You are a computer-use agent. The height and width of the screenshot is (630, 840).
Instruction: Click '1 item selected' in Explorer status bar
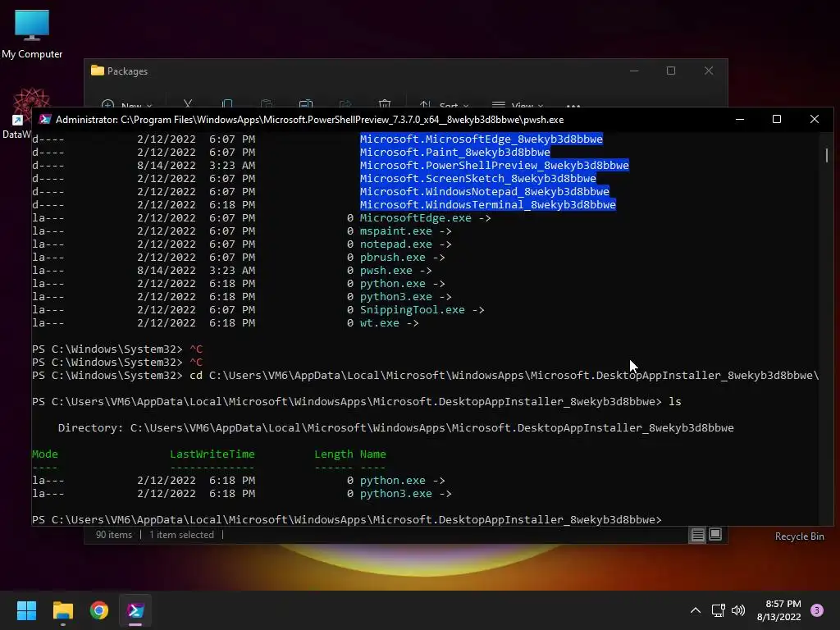tap(181, 535)
